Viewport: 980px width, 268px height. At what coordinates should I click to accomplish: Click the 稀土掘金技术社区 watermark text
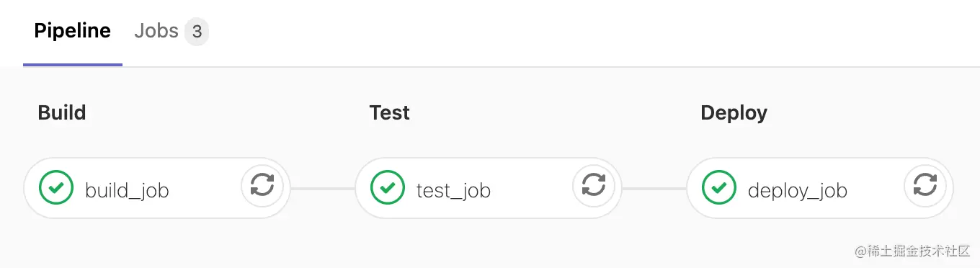point(912,251)
